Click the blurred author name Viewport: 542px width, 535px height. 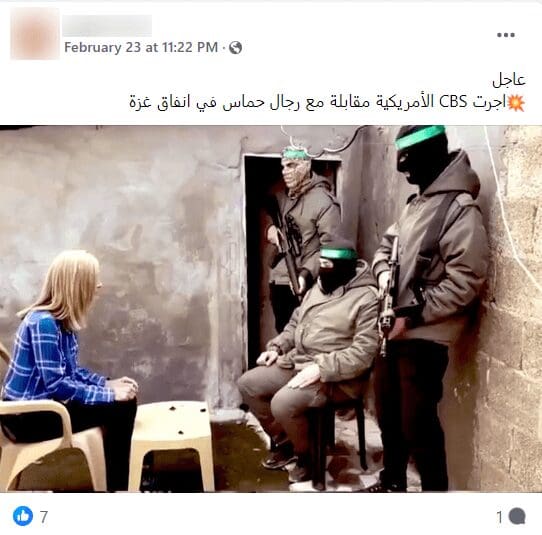pos(107,26)
